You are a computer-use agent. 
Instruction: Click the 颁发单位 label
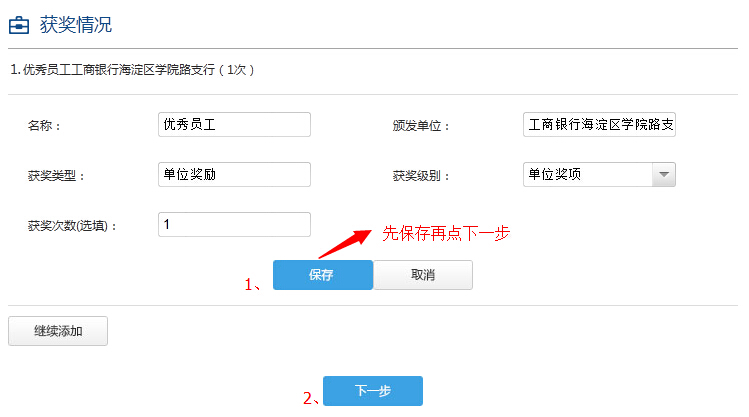coord(422,126)
